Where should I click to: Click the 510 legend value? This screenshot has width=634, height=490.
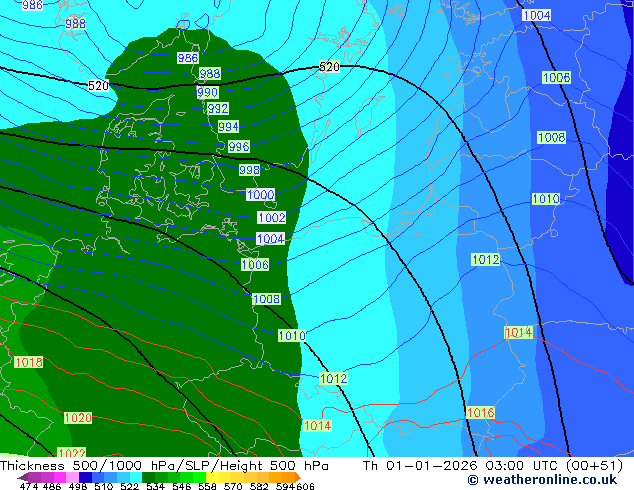(x=104, y=486)
